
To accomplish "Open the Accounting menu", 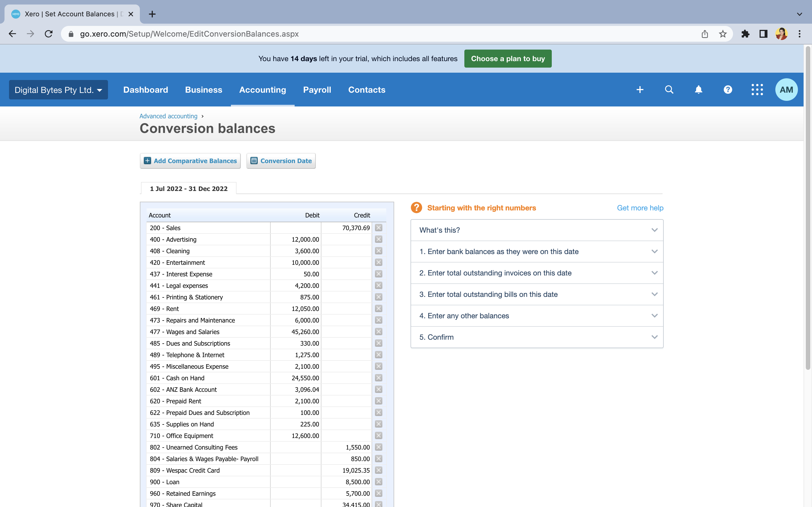I will pyautogui.click(x=262, y=90).
